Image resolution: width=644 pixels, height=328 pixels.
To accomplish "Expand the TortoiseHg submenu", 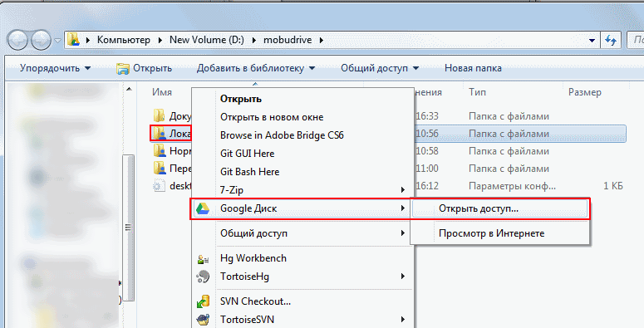I will (303, 277).
